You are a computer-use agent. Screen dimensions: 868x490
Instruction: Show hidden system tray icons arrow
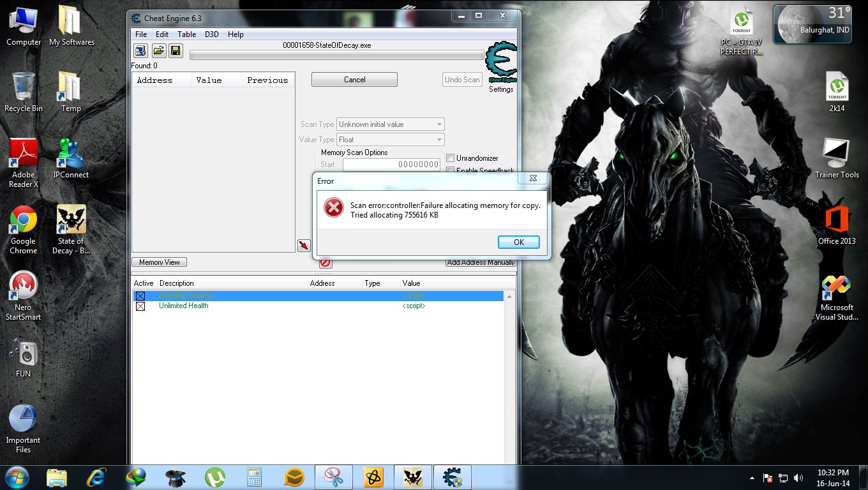[x=754, y=477]
